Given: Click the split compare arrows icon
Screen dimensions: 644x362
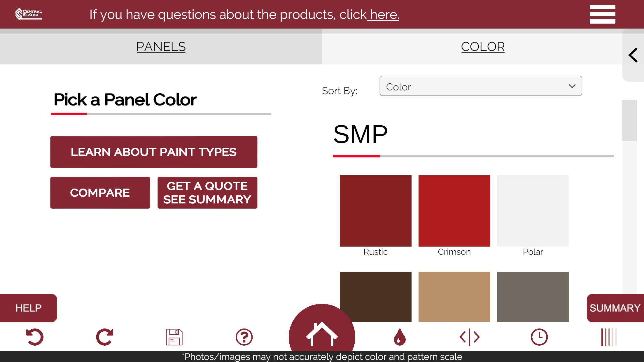Looking at the screenshot, I should [469, 337].
